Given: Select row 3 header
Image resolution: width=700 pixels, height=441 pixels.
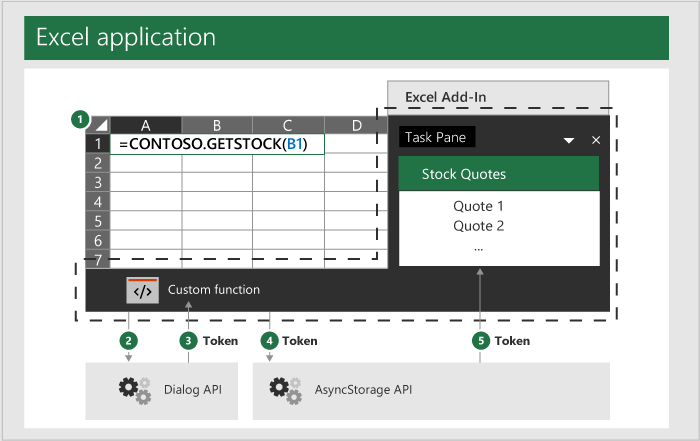Looking at the screenshot, I should click(98, 183).
